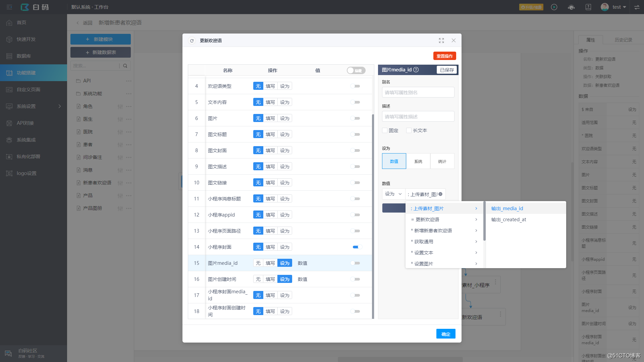Image resolution: width=644 pixels, height=362 pixels.
Task: Open 快速开发 in the sidebar
Action: click(34, 39)
